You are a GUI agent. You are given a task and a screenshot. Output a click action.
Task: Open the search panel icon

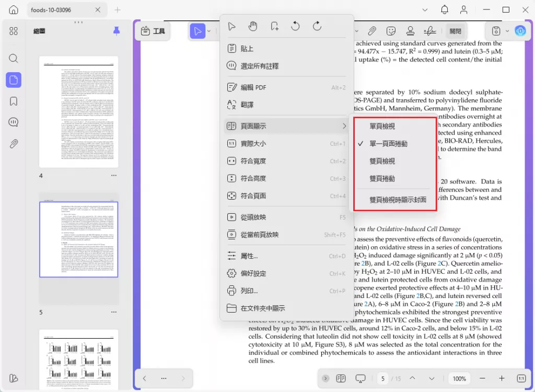14,59
